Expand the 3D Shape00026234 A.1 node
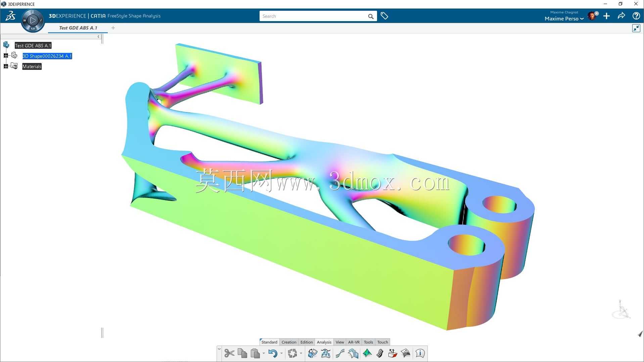 click(6, 56)
